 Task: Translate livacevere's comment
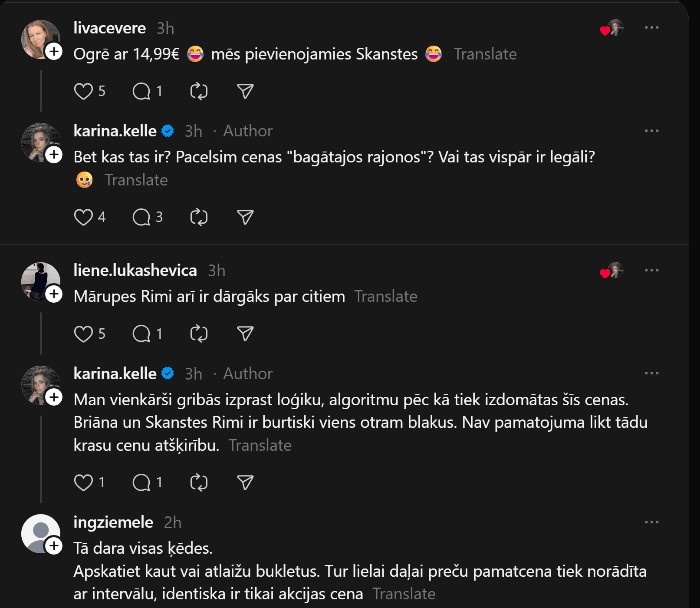click(485, 54)
